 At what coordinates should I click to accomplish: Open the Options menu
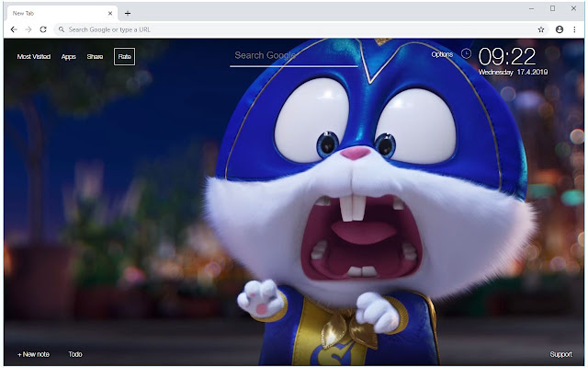[x=442, y=54]
